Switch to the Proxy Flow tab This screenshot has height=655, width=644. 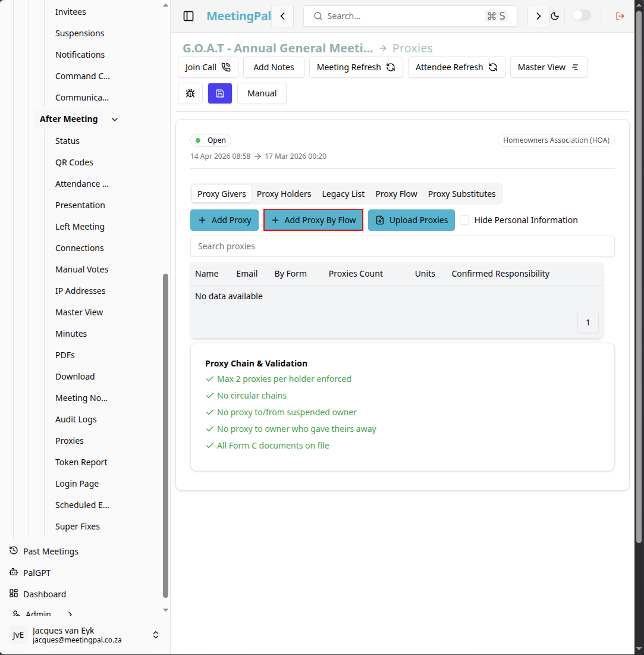point(397,194)
